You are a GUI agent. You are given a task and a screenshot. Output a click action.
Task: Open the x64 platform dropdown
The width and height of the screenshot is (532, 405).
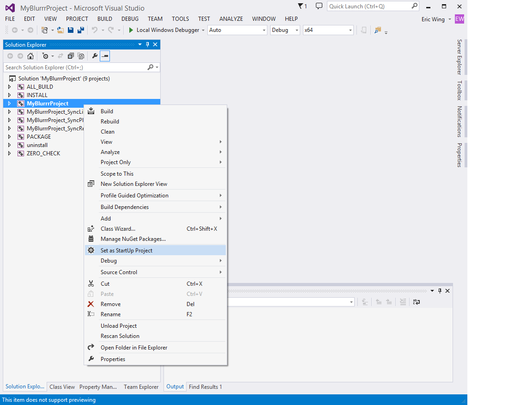(328, 30)
